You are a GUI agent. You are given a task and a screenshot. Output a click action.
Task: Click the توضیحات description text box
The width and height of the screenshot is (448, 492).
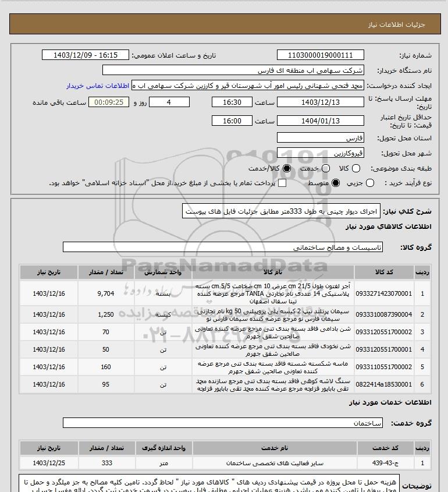point(209,483)
